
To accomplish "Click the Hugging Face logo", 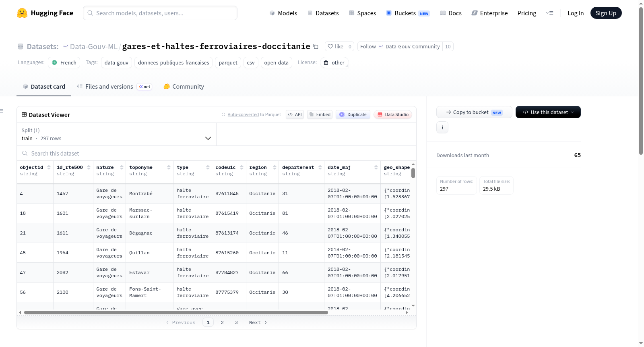I will [45, 13].
